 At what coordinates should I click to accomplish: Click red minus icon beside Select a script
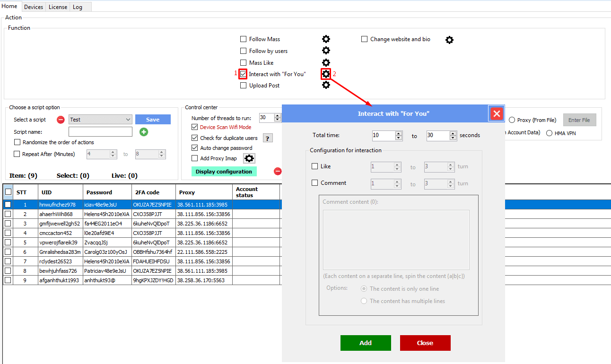click(x=61, y=120)
